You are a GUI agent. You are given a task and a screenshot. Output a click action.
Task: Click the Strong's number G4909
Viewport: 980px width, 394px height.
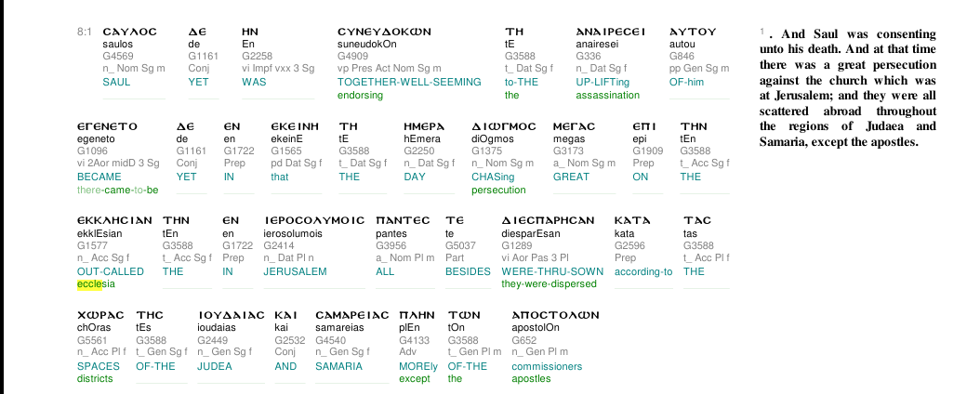pos(351,56)
